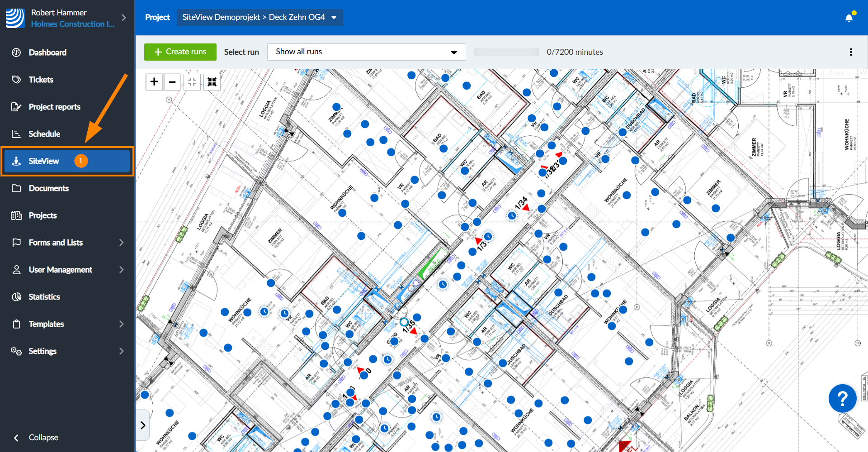Screen dimensions: 868x452
Task: Open the three-dot options menu near the timer
Action: click(x=851, y=52)
